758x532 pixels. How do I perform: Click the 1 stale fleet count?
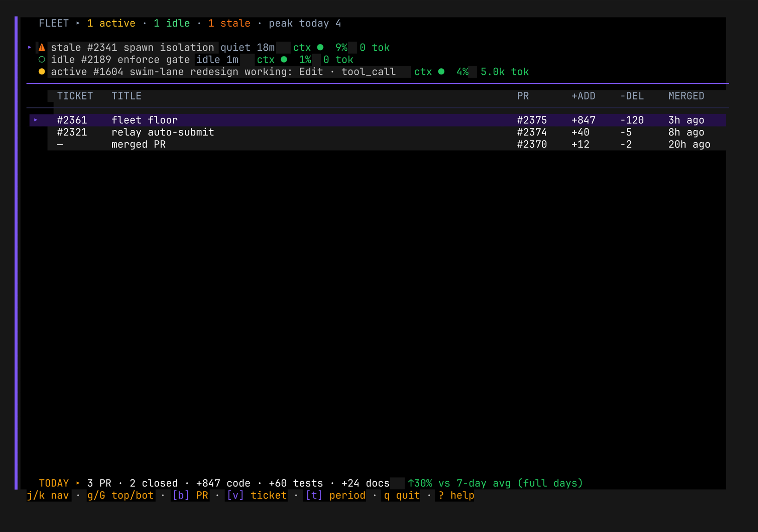(x=229, y=23)
